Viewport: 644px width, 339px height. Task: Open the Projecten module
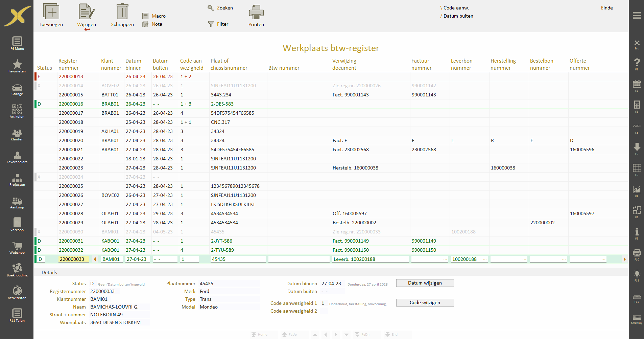(17, 180)
